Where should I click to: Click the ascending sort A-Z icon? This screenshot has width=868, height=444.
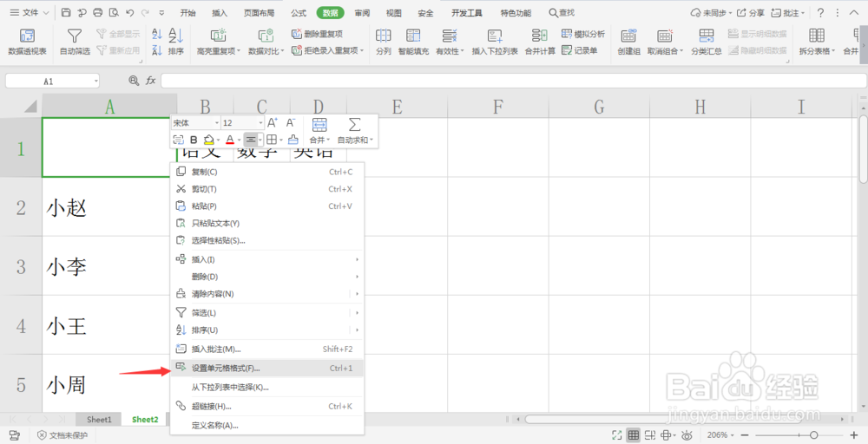click(x=157, y=35)
